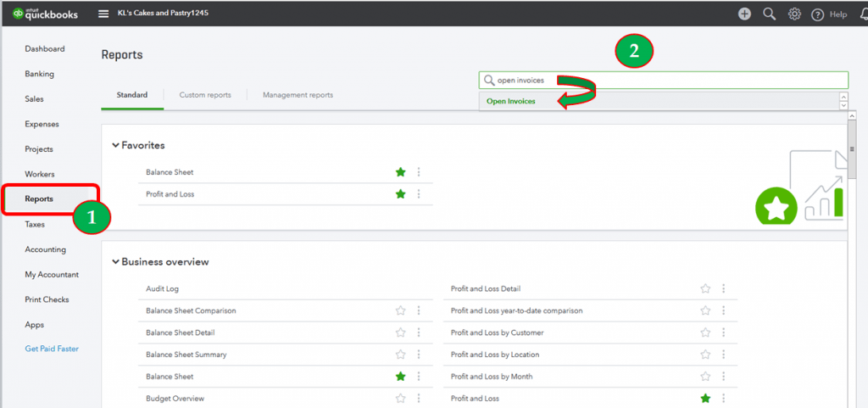
Task: Open more options for Favorites Balance Sheet
Action: coord(419,172)
